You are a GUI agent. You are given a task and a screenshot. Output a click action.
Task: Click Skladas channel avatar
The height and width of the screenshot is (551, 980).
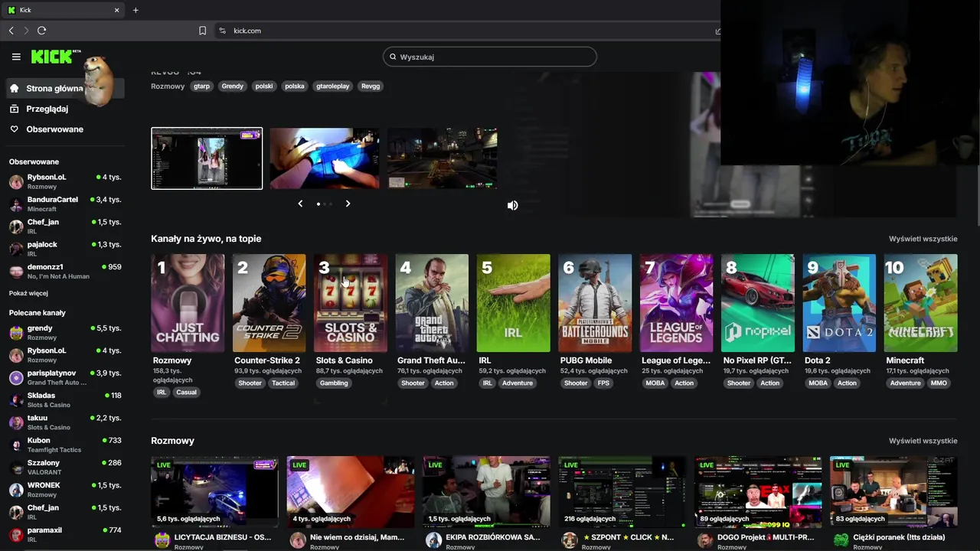[x=16, y=400]
